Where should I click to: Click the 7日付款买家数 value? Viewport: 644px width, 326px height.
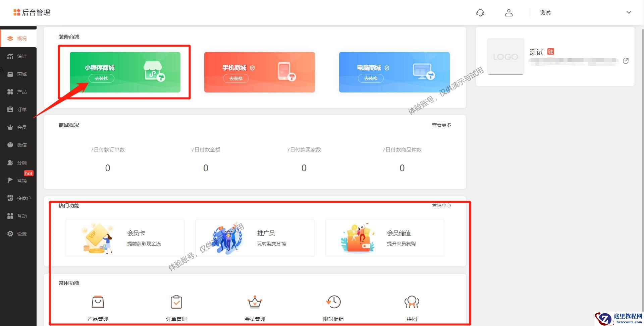point(304,168)
